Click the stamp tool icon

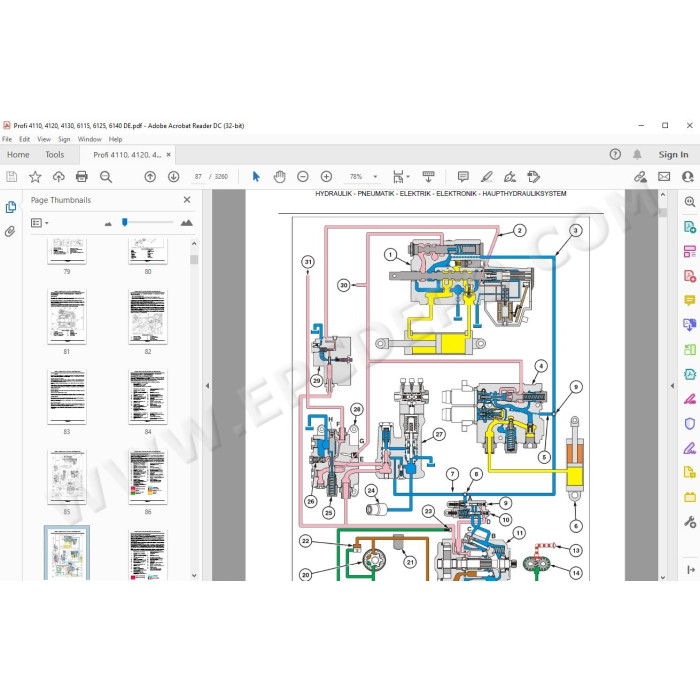pyautogui.click(x=533, y=177)
